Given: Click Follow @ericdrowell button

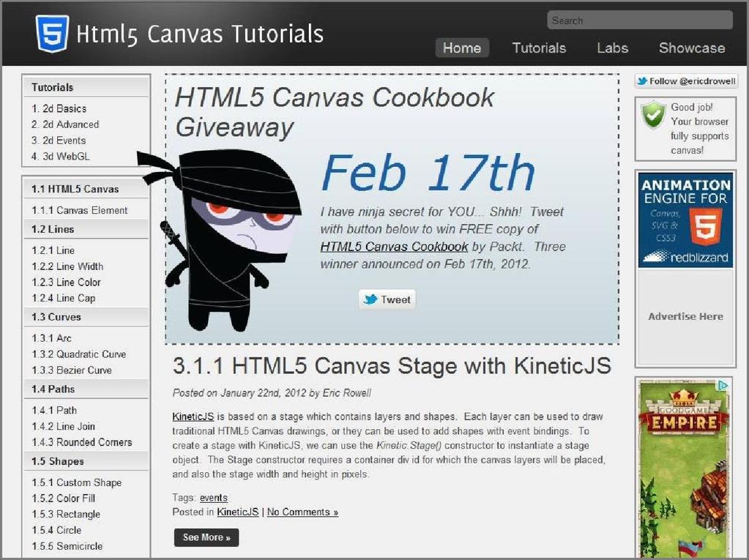Looking at the screenshot, I should pos(685,81).
